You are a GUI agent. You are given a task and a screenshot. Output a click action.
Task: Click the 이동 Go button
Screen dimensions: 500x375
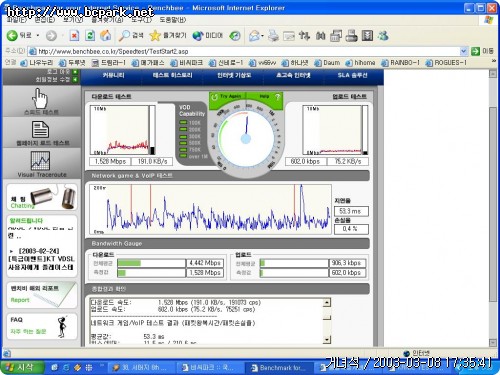click(x=482, y=51)
